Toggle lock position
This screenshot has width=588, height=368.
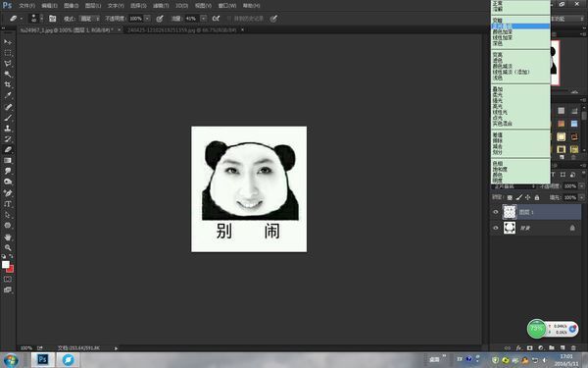coord(527,197)
